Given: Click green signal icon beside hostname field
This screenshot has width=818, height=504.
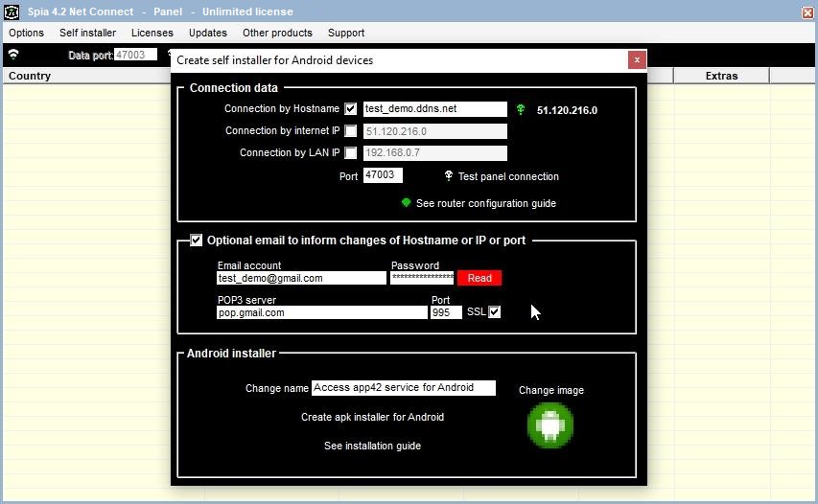Looking at the screenshot, I should pos(520,109).
